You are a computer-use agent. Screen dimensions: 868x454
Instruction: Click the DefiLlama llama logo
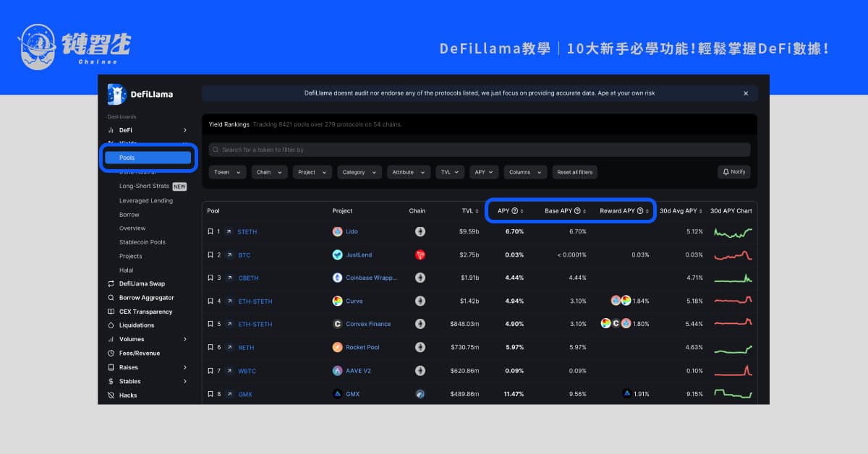pyautogui.click(x=116, y=94)
